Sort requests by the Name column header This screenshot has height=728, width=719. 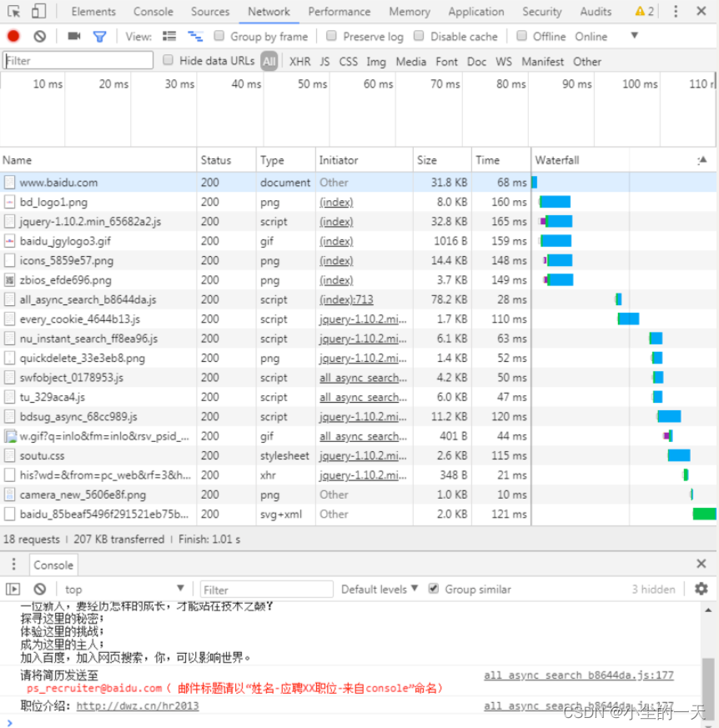click(98, 160)
